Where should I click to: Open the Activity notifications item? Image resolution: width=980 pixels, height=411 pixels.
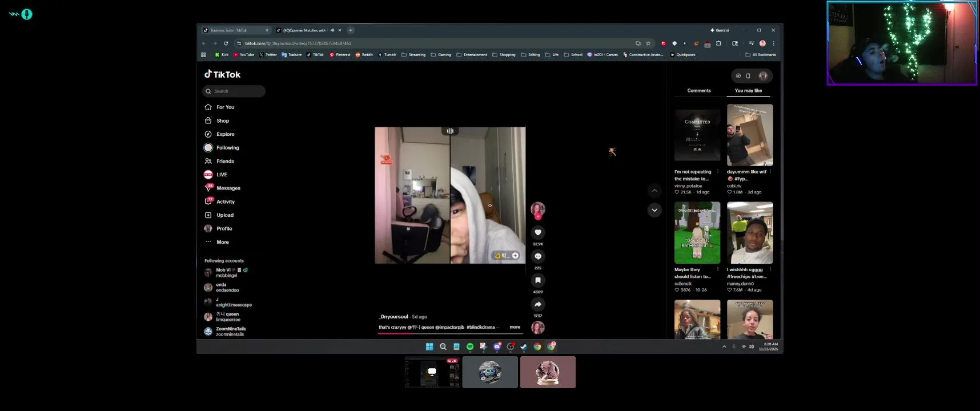(220, 202)
